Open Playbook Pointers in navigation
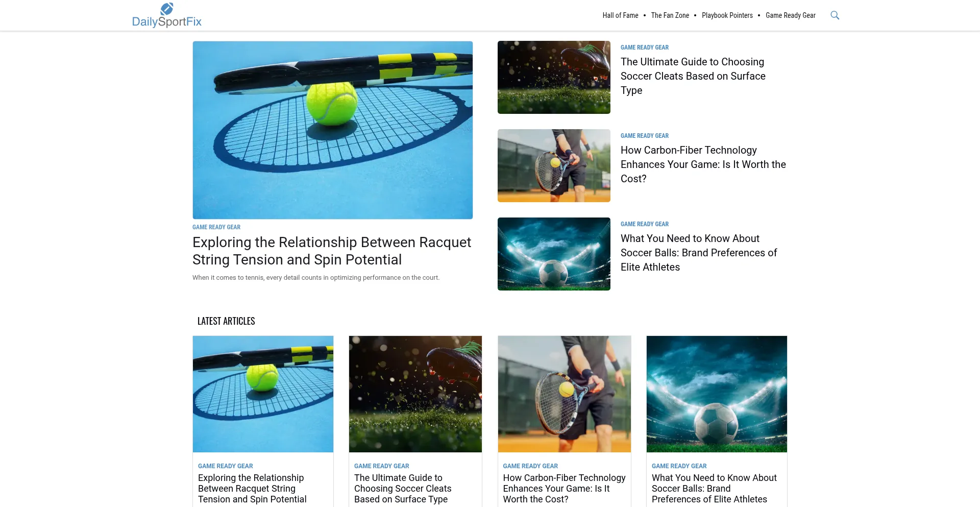The image size is (980, 507). [x=727, y=15]
